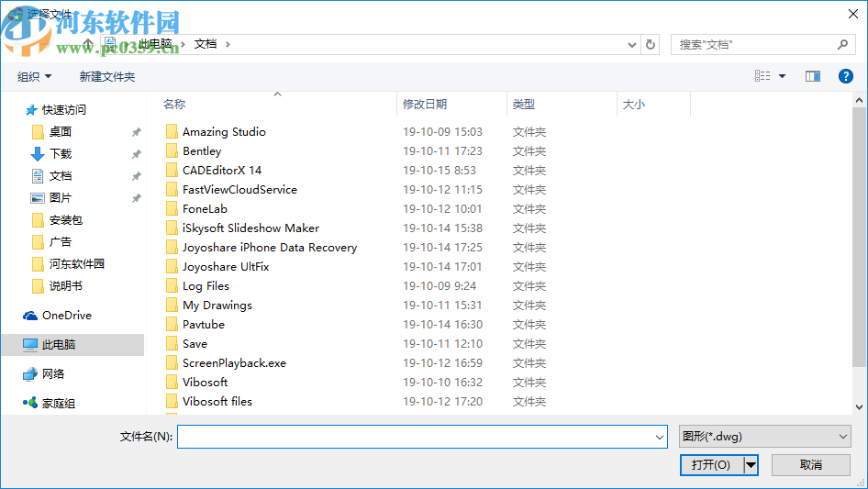Click the 文档 document icon in sidebar

[37, 176]
